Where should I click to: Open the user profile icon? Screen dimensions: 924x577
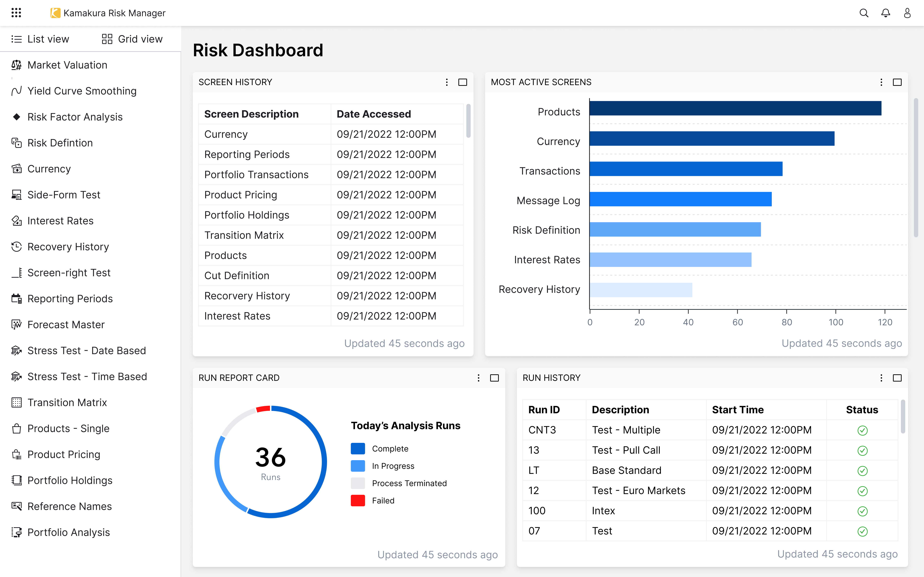907,13
